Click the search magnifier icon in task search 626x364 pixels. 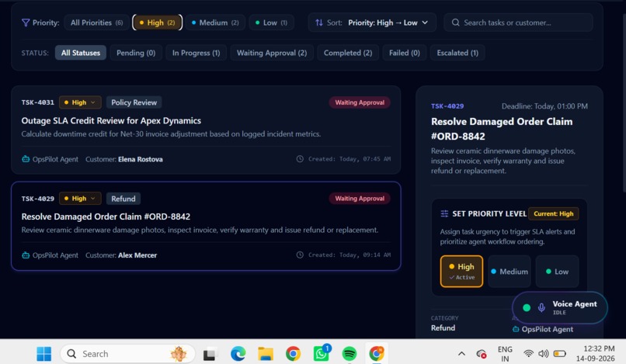pyautogui.click(x=456, y=23)
